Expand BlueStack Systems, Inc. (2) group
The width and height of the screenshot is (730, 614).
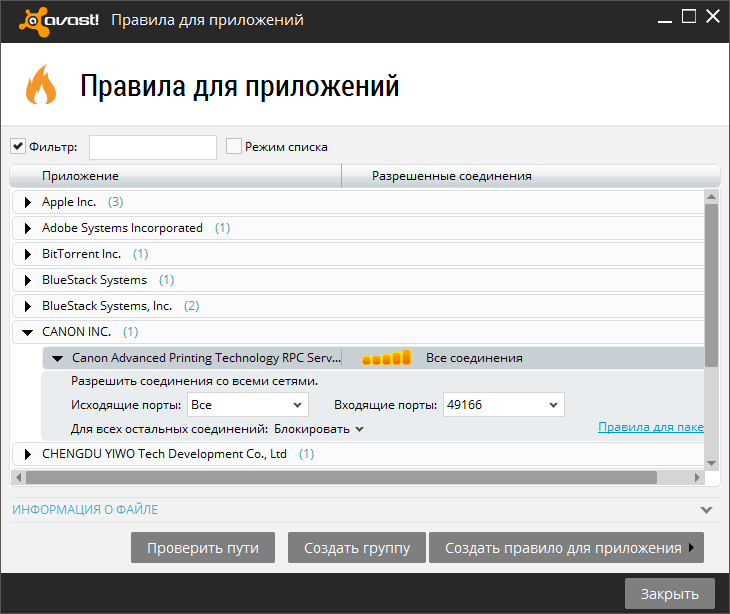point(27,306)
